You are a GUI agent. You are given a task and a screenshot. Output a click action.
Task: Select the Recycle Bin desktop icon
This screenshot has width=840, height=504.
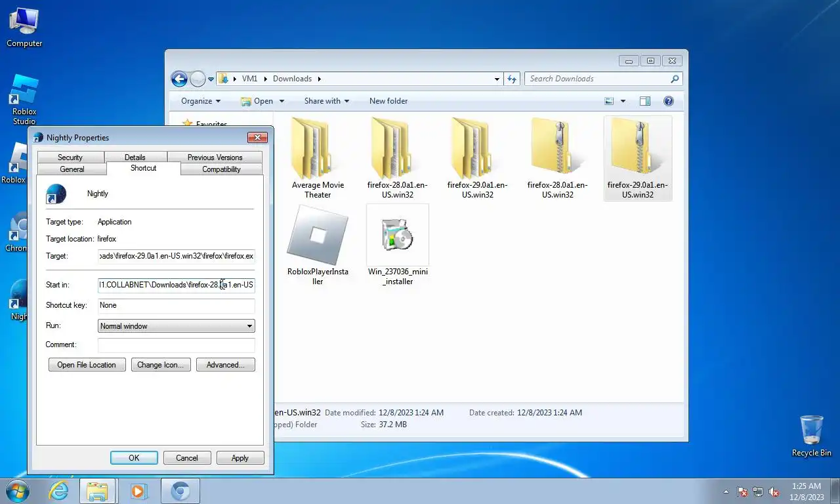(811, 436)
